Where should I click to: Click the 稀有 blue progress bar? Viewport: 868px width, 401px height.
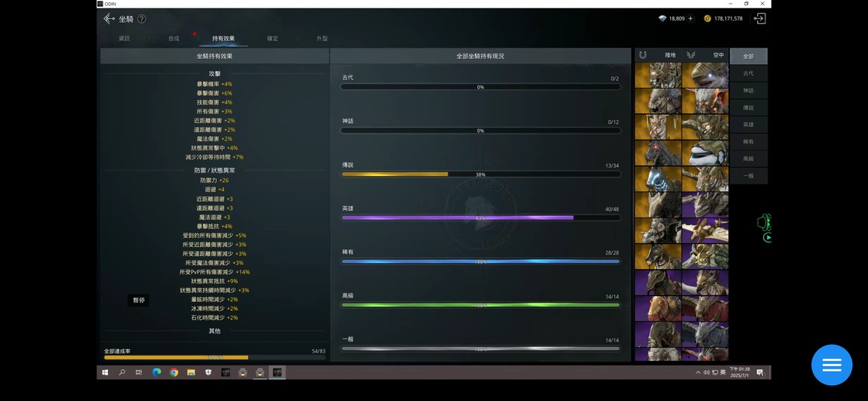click(x=481, y=261)
